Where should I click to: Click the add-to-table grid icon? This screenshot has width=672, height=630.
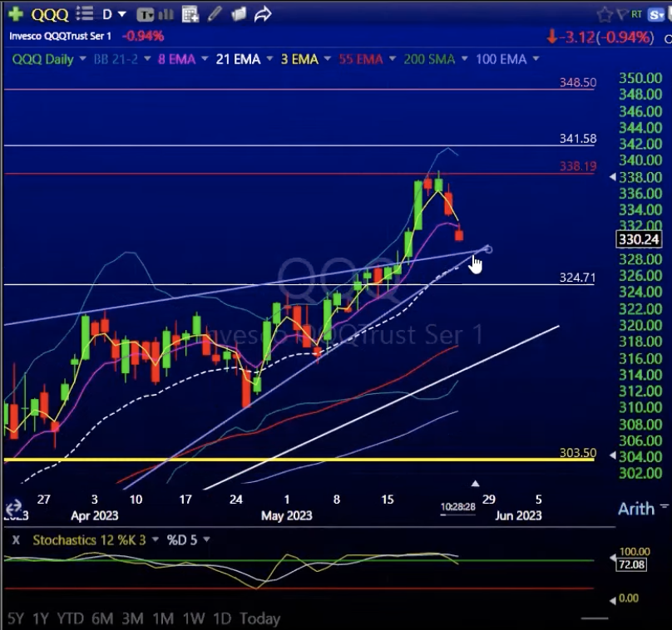click(x=190, y=15)
